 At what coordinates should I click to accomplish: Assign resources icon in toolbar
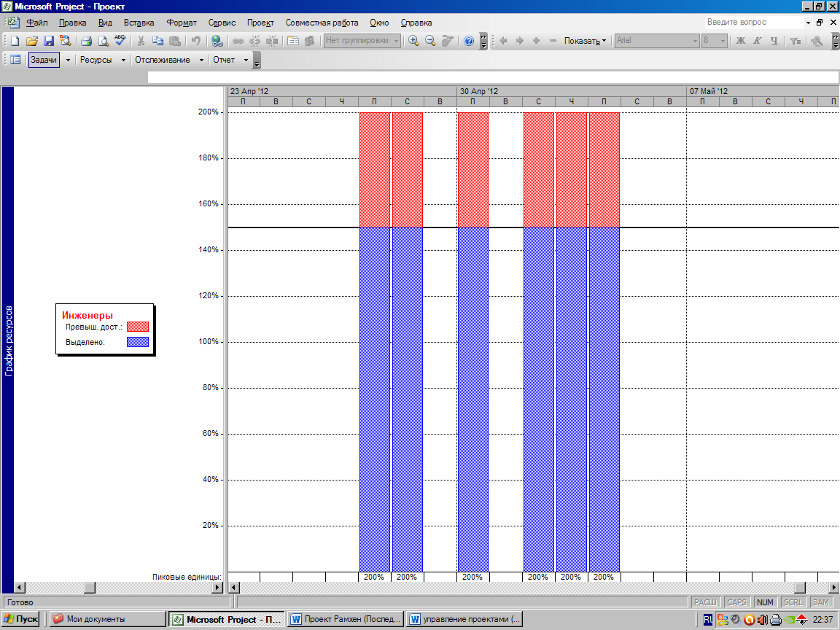pyautogui.click(x=310, y=41)
